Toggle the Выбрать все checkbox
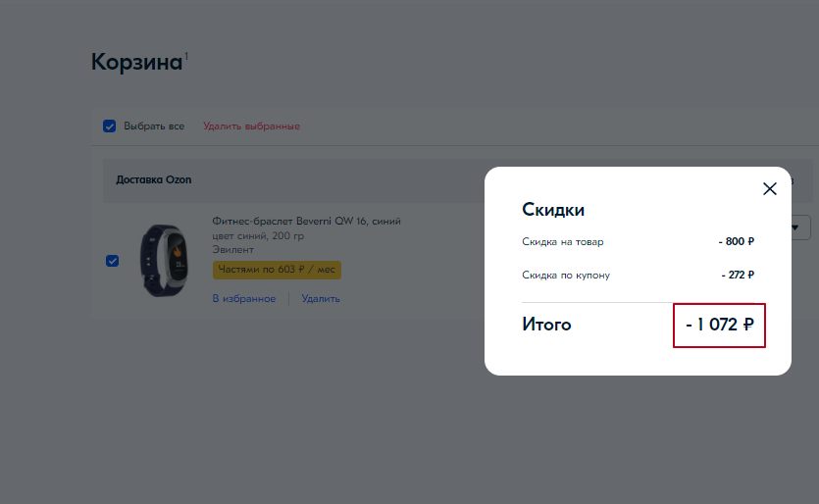The height and width of the screenshot is (504, 819). pyautogui.click(x=110, y=126)
